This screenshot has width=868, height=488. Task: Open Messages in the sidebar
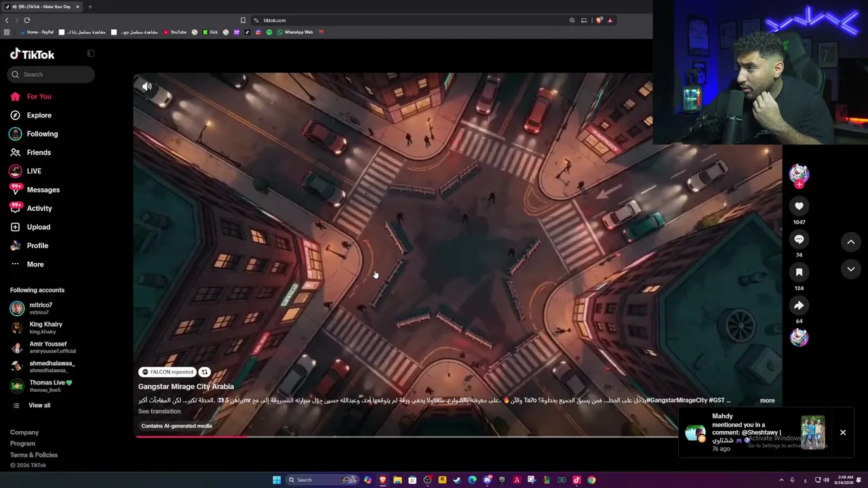pos(43,190)
